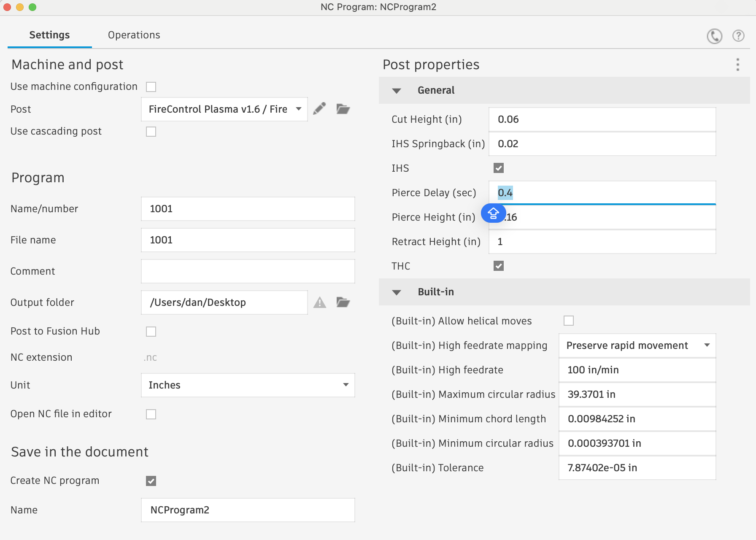Enable Use machine configuration checkbox
The image size is (756, 540).
point(151,87)
